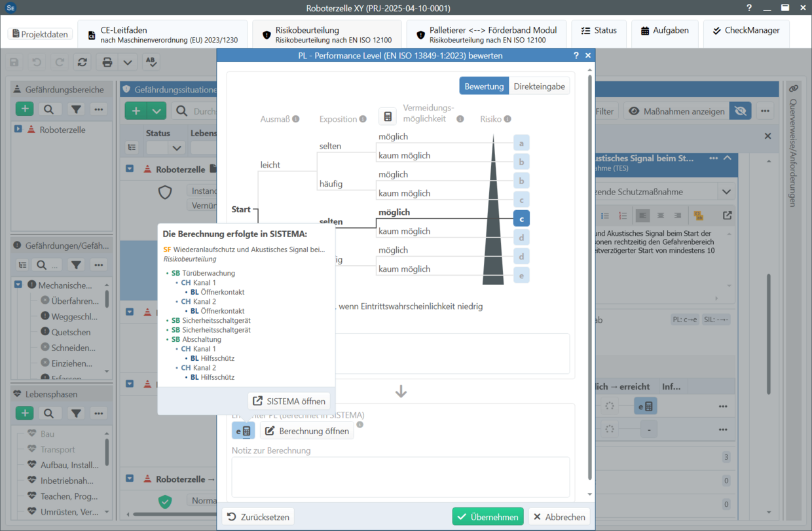Click SISTEMA öffnen button
Viewport: 812px width, 531px height.
point(289,401)
